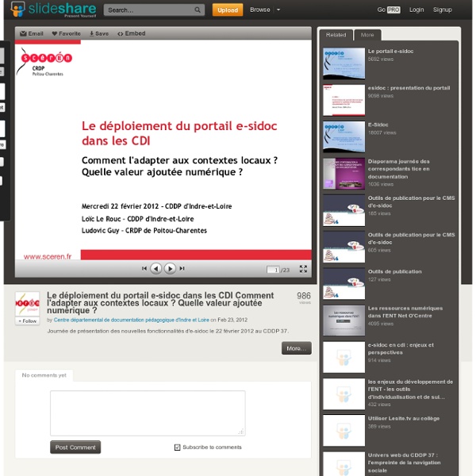Click 'e-sidoc en cdi : enjeux' title
476x476 pixels.
click(x=401, y=349)
